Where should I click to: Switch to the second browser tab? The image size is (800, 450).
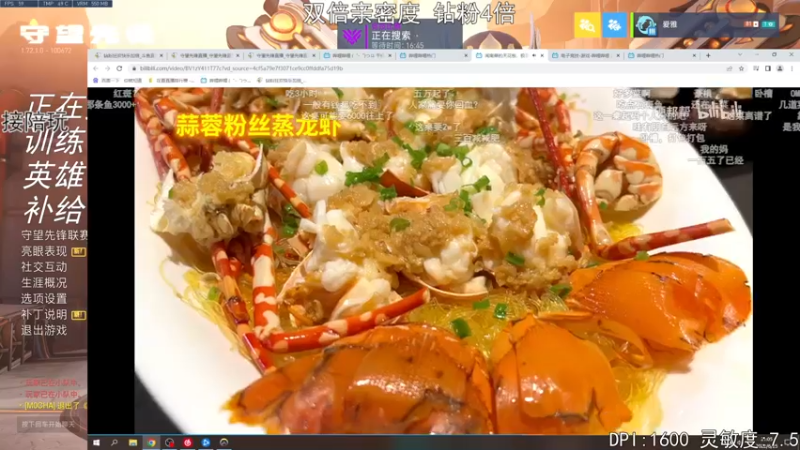pyautogui.click(x=205, y=55)
